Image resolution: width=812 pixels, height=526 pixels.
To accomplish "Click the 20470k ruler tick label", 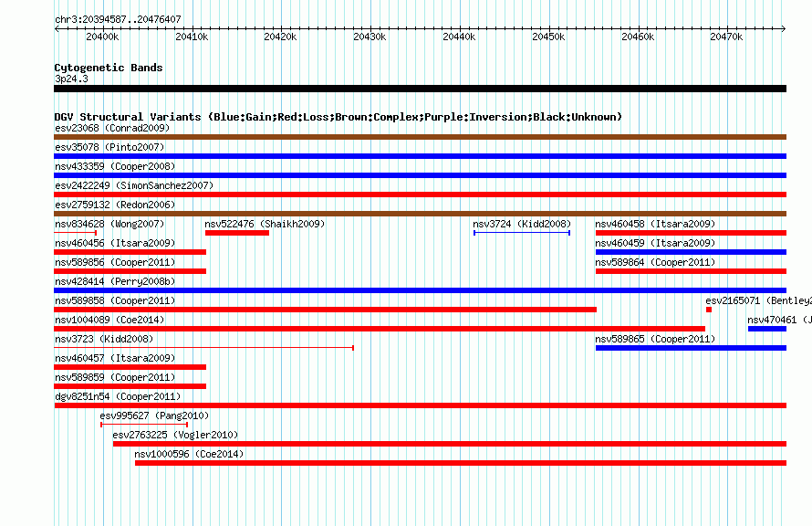I will [726, 37].
